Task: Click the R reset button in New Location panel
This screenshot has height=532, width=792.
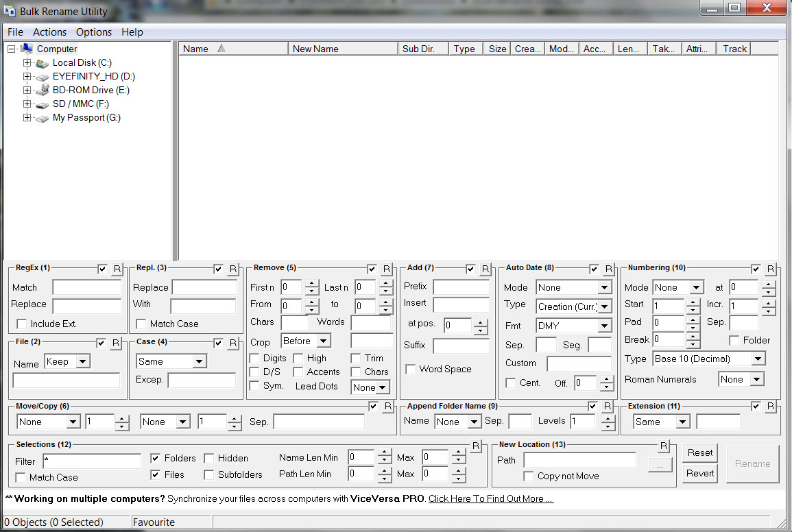Action: (x=663, y=446)
